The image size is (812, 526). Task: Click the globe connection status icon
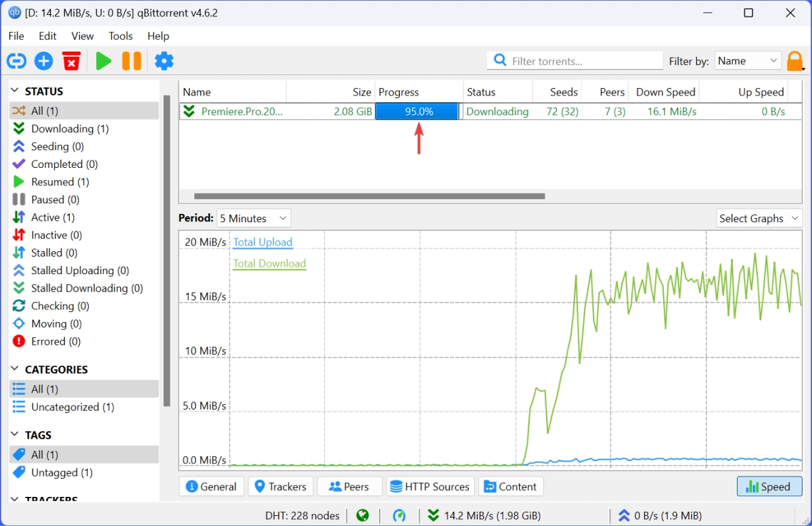click(x=363, y=516)
